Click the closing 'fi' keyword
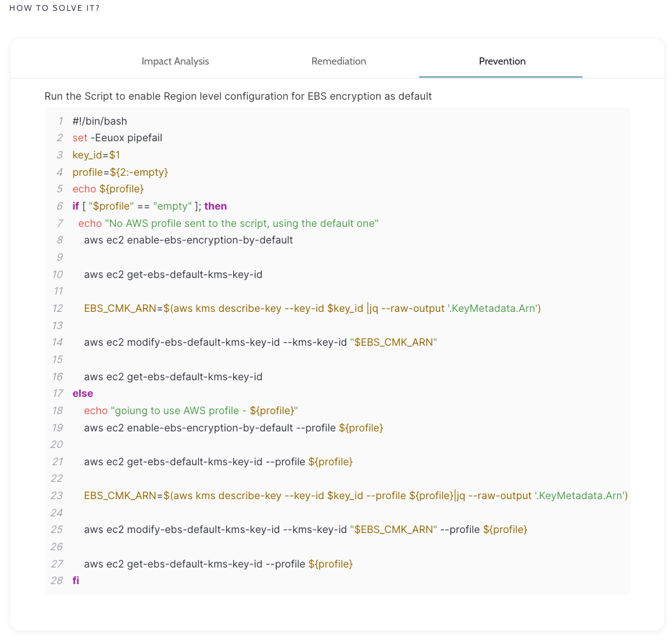This screenshot has width=672, height=641. coord(76,580)
